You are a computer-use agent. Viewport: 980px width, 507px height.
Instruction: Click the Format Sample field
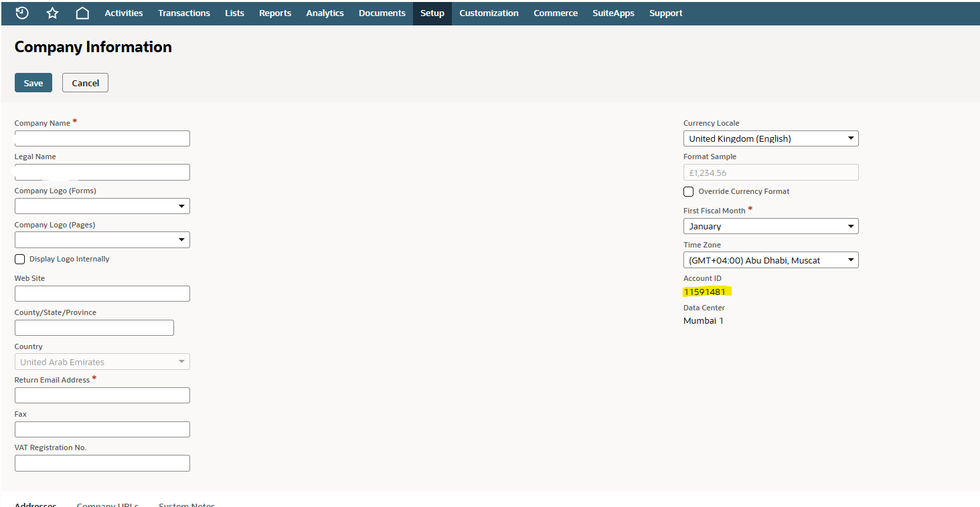coord(771,173)
